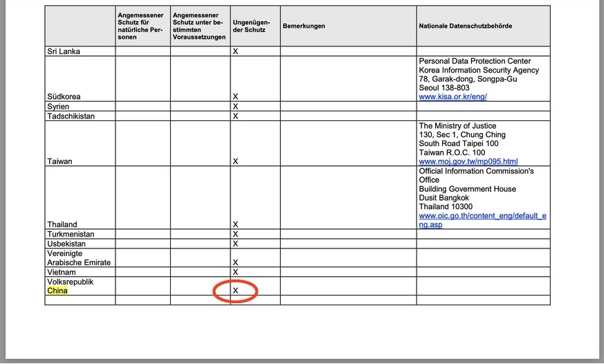
Task: Click the X in the Vereinigte Arabische Emirate row
Action: tap(235, 262)
